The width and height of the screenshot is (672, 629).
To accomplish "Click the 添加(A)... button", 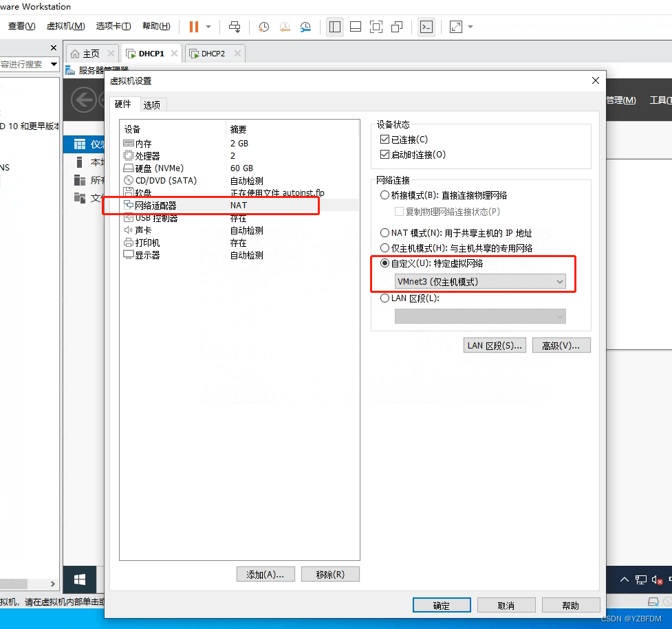I will click(x=265, y=574).
